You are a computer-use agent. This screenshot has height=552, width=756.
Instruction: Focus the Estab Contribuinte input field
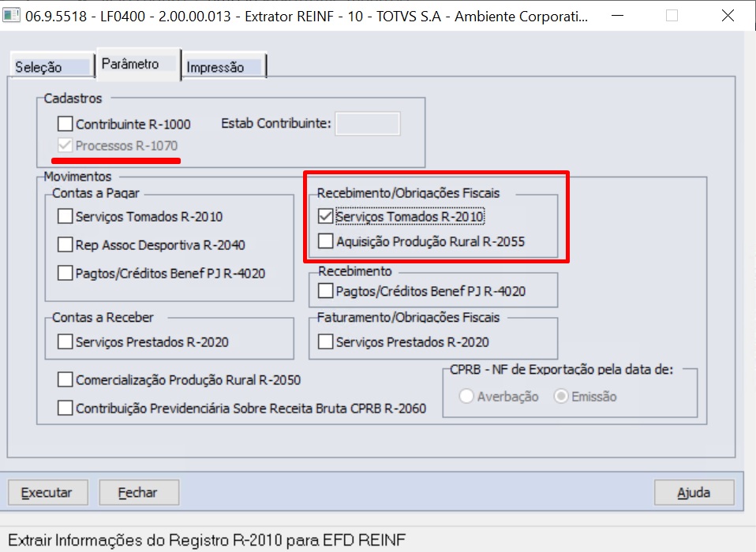coord(368,124)
